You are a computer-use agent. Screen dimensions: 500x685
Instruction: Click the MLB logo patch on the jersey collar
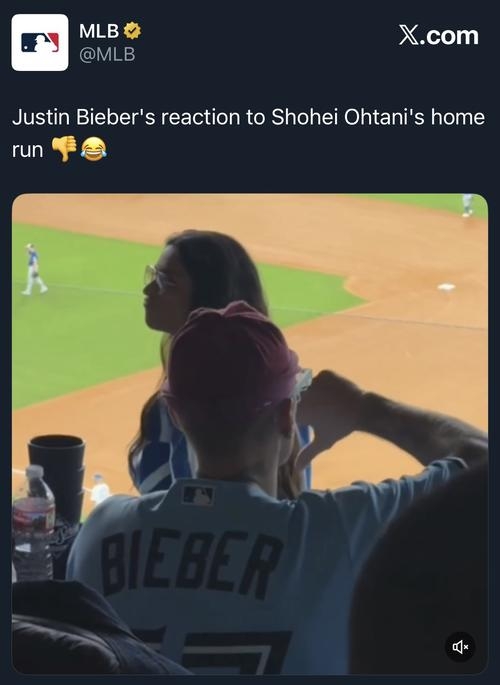point(198,495)
